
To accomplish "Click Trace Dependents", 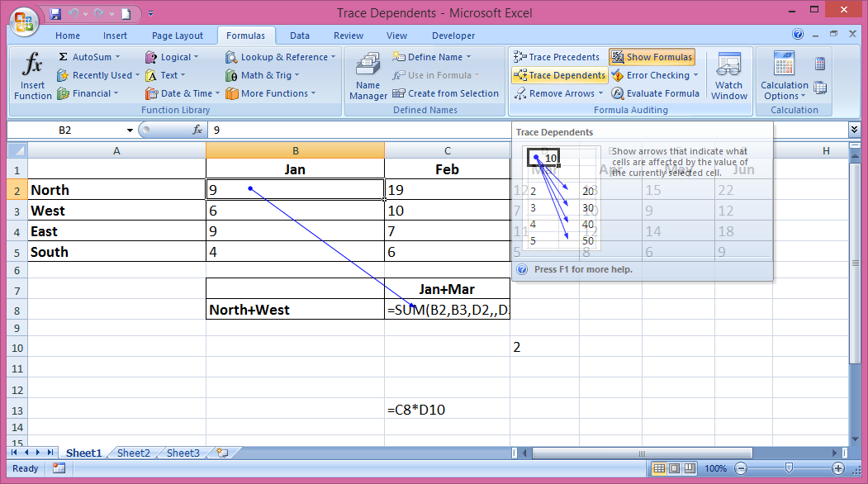I will click(559, 75).
